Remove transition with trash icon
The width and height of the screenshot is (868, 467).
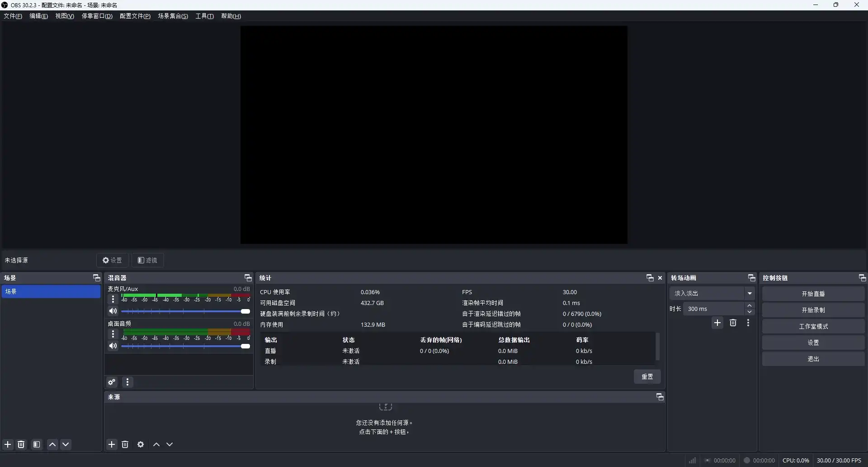coord(733,323)
